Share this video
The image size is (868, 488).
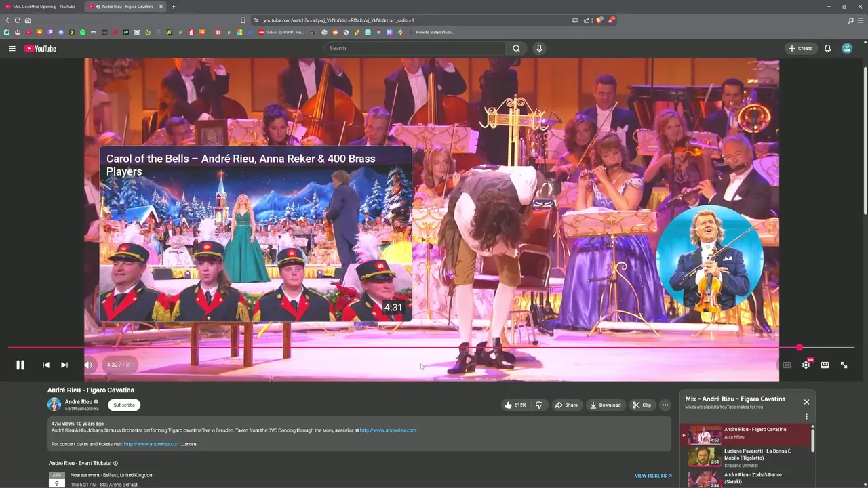pyautogui.click(x=566, y=405)
